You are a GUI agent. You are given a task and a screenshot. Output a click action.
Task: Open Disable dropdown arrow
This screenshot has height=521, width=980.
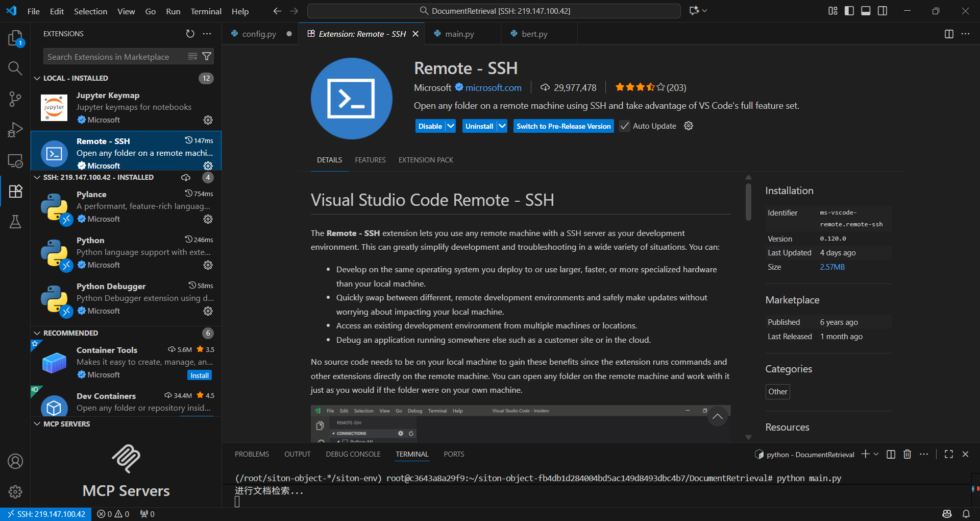coord(451,126)
